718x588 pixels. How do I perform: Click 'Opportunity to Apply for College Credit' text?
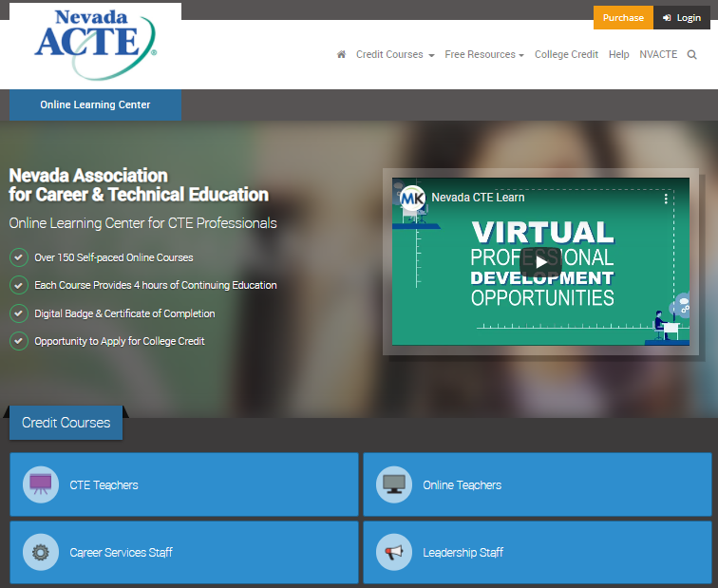119,341
